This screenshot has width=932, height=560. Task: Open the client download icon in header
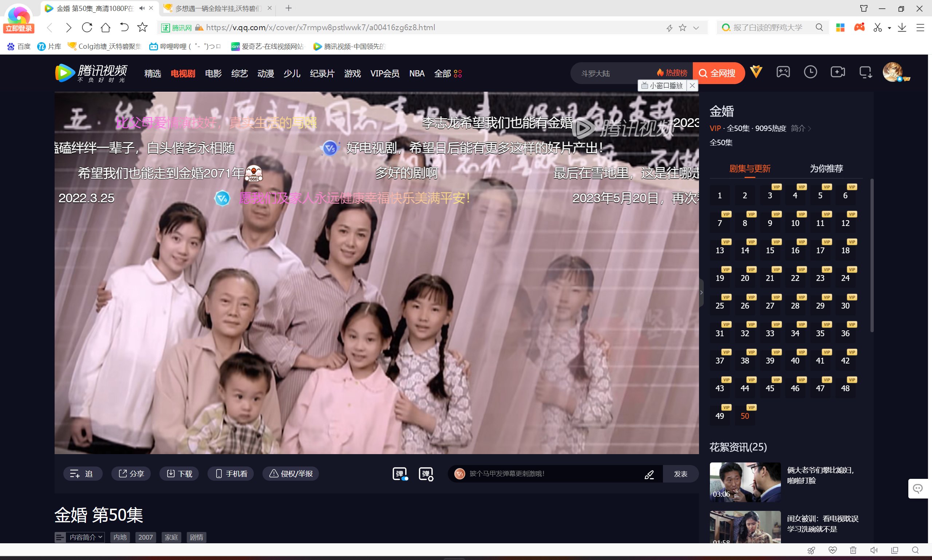coord(865,72)
